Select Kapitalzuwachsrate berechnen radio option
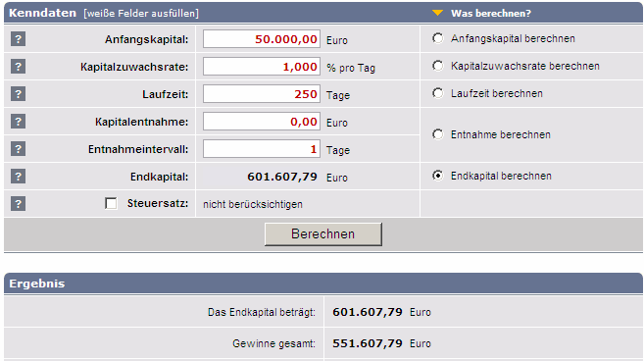The width and height of the screenshot is (644, 361). pyautogui.click(x=438, y=66)
